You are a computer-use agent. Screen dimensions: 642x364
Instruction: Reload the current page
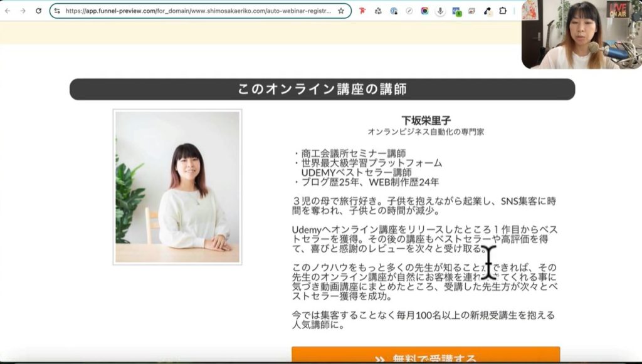point(39,11)
